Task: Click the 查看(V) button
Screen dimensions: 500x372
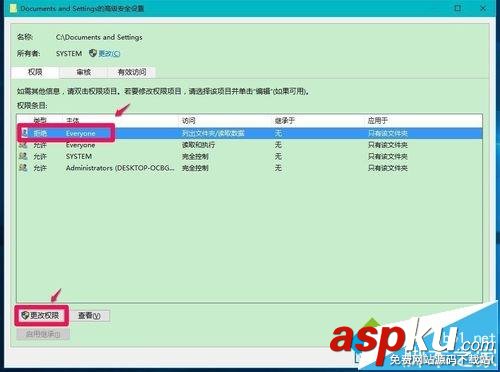Action: tap(89, 315)
